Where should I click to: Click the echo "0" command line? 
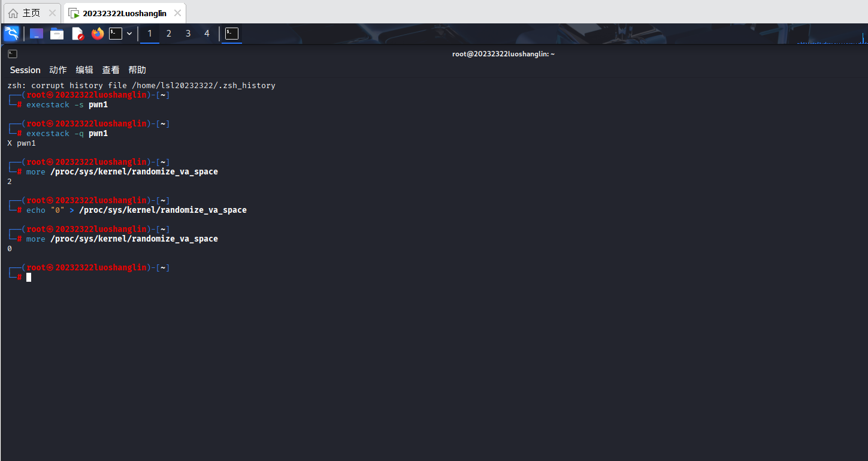pos(137,210)
